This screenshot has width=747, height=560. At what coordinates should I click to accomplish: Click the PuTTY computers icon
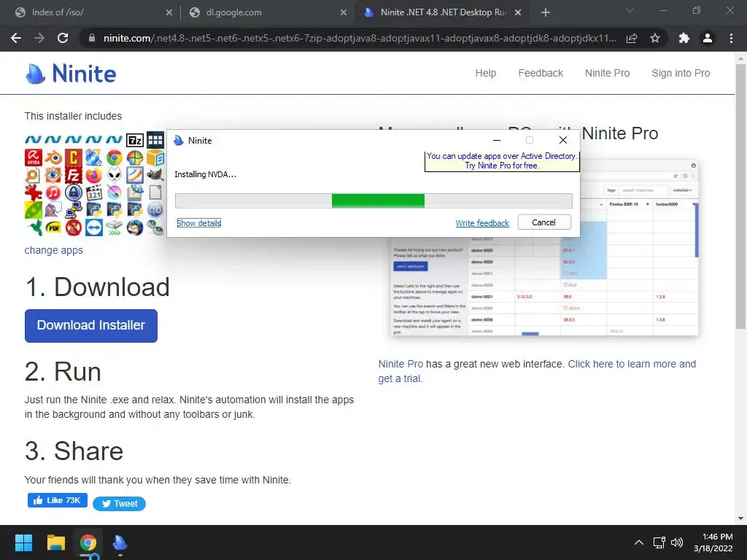click(74, 210)
